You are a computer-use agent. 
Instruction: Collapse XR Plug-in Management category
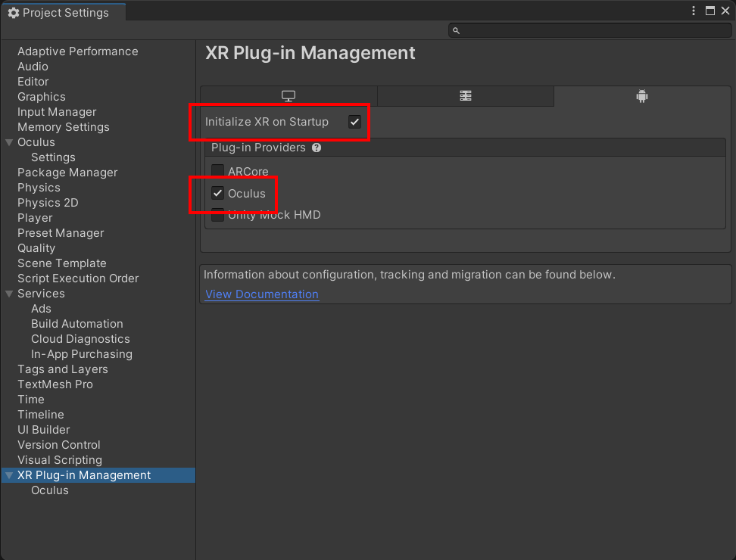coord(9,475)
